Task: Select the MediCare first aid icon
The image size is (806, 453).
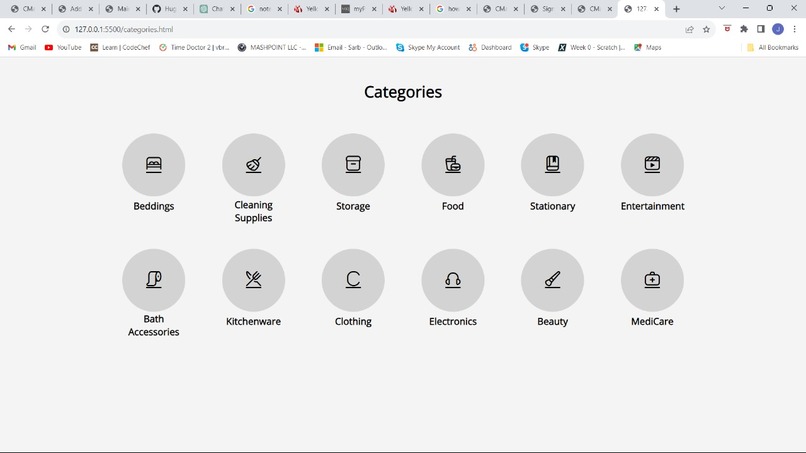Action: pos(652,280)
